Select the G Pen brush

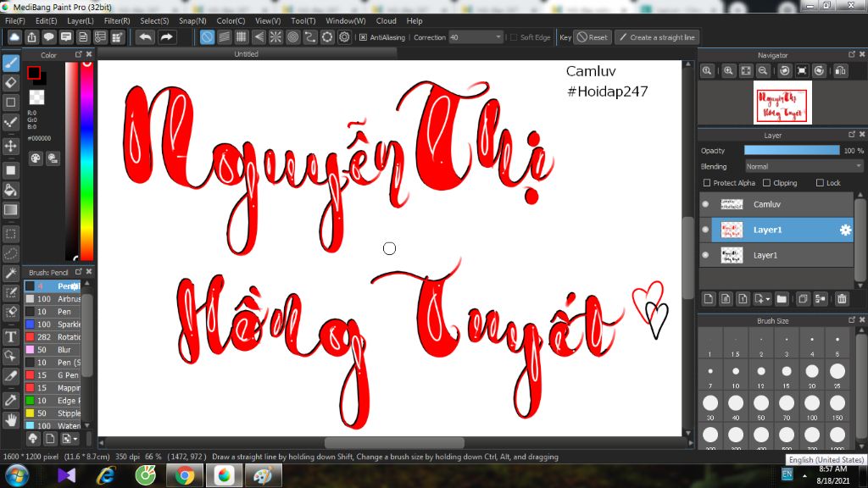click(53, 375)
